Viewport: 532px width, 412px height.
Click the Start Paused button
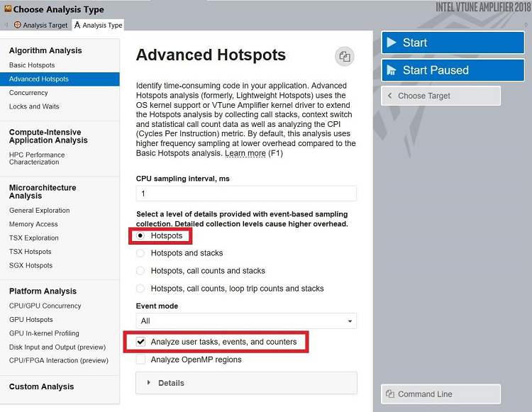(x=453, y=70)
